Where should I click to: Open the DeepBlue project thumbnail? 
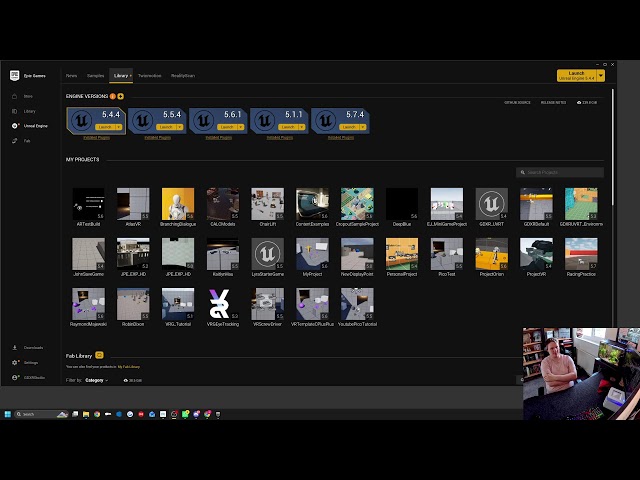click(x=402, y=204)
